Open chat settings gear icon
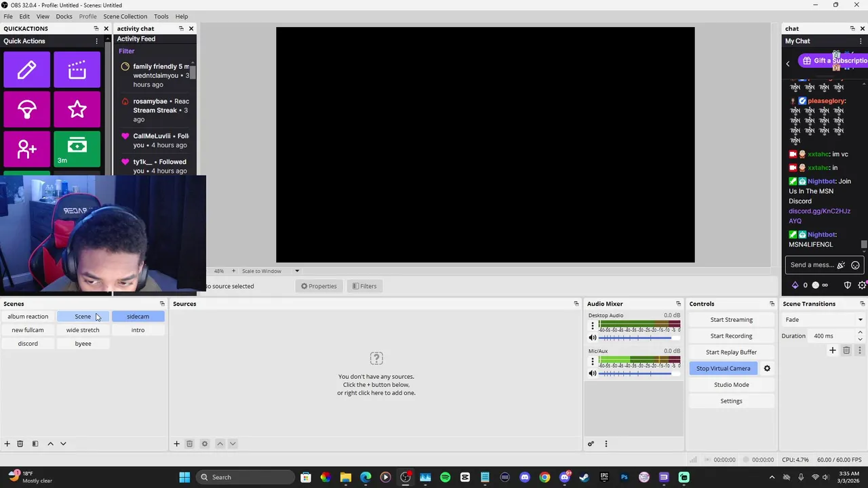 coord(862,285)
